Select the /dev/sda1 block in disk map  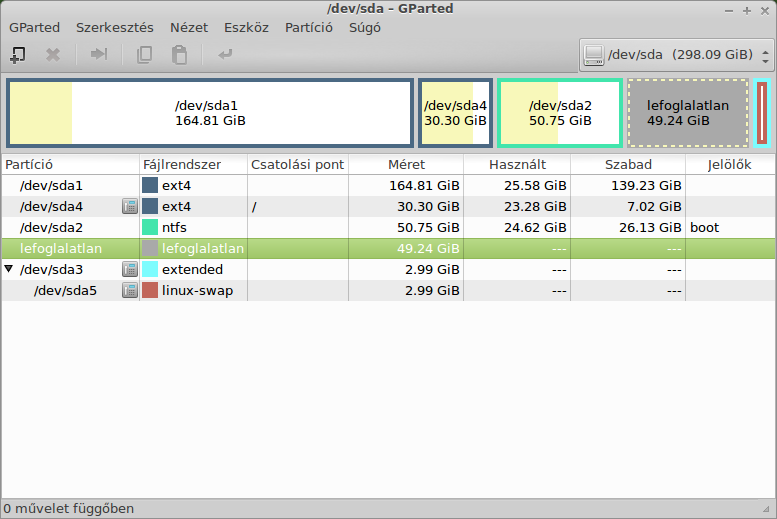210,113
